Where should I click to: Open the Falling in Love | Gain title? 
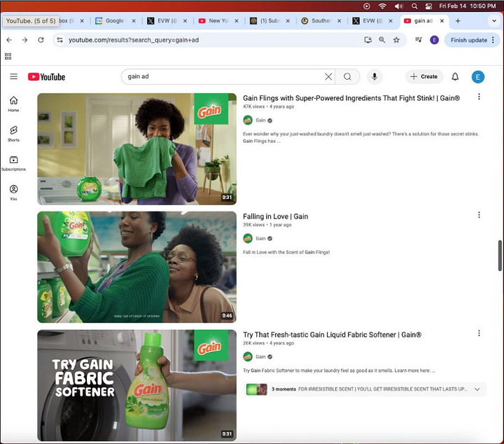pyautogui.click(x=276, y=216)
